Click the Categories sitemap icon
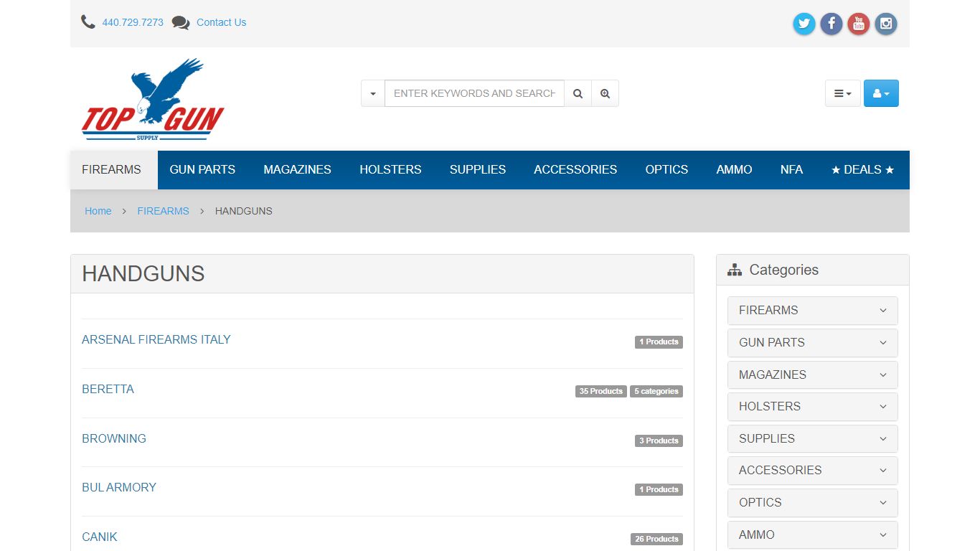980x551 pixels. pyautogui.click(x=735, y=270)
